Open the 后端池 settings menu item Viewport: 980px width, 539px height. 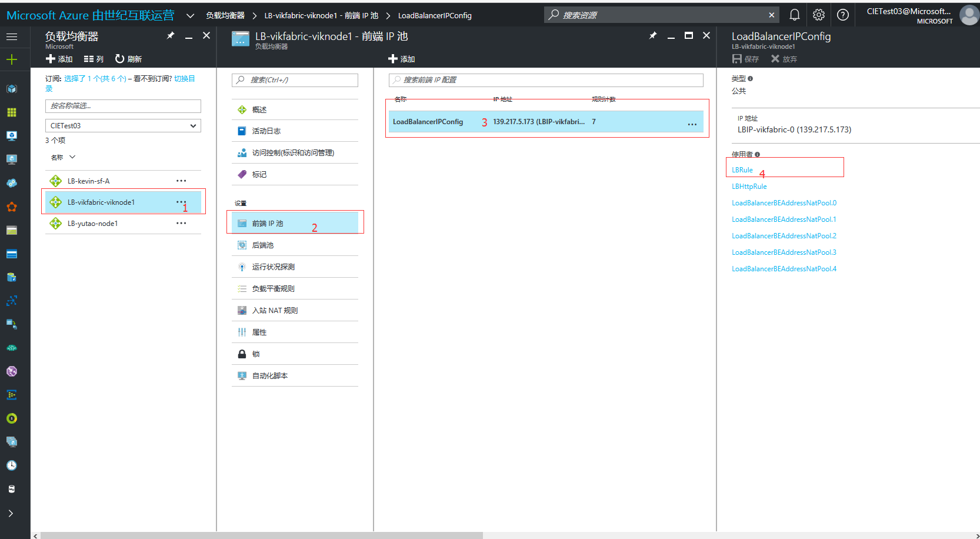[263, 245]
